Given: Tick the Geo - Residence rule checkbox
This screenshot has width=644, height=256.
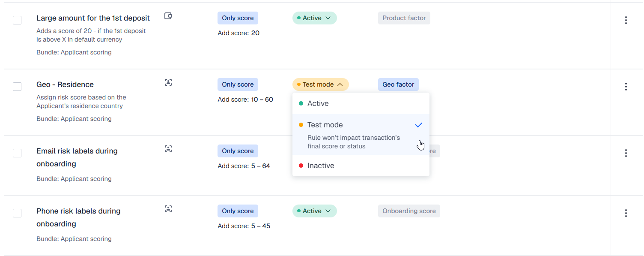Looking at the screenshot, I should tap(17, 87).
